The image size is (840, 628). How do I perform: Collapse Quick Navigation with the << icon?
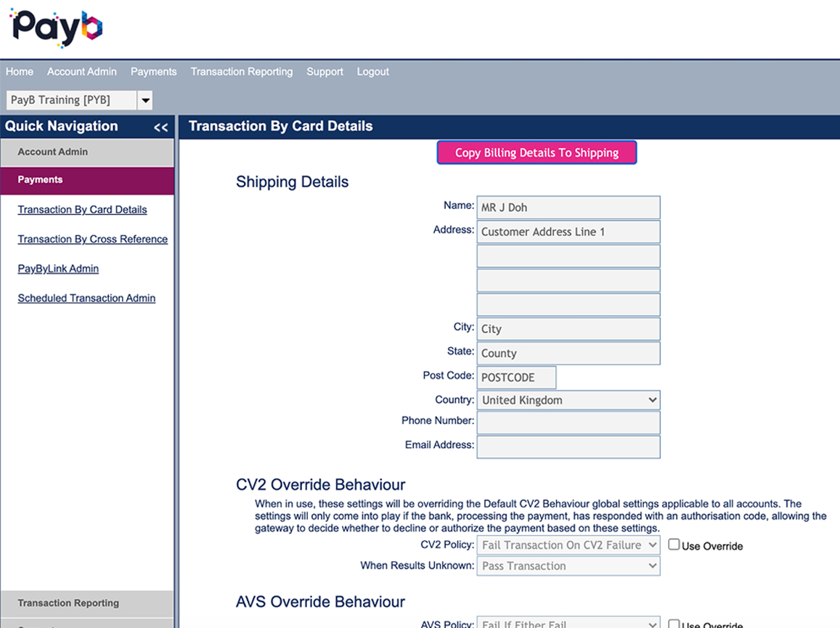160,128
